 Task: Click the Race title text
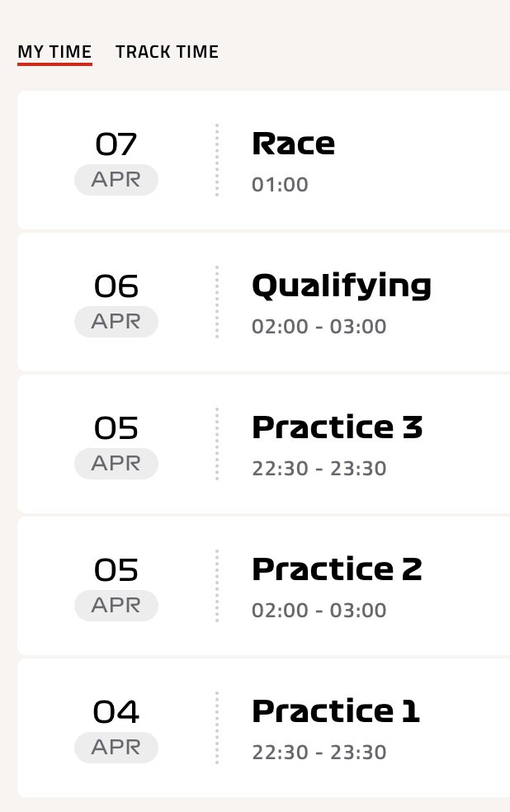293,144
